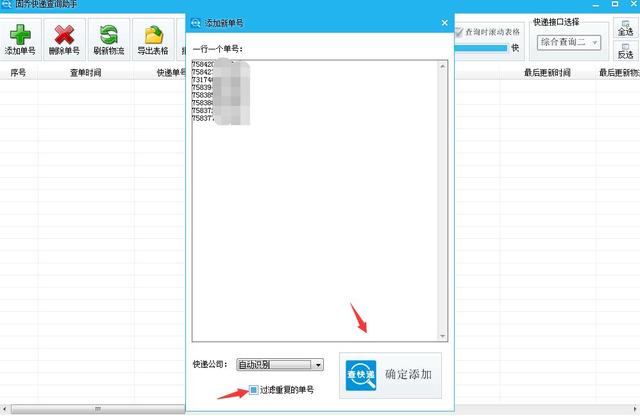The height and width of the screenshot is (416, 640).
Task: Click the 确定添加 button
Action: tap(391, 376)
